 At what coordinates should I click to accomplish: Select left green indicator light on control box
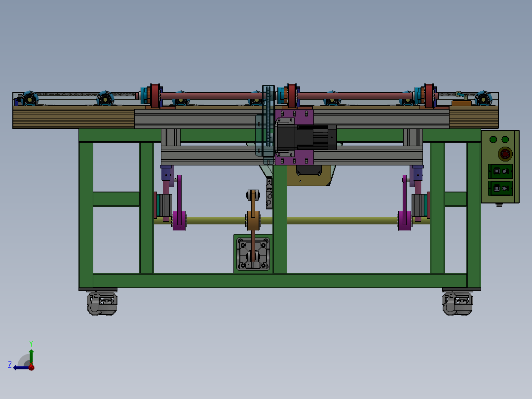point(493,139)
